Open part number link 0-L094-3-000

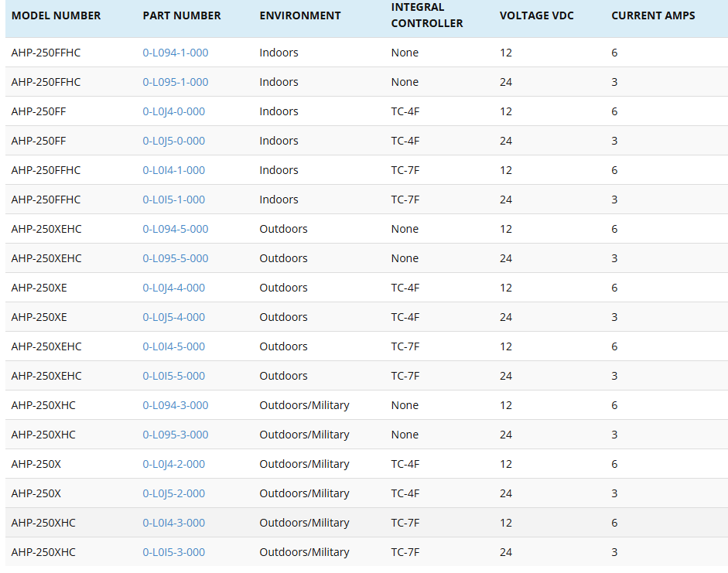(175, 405)
